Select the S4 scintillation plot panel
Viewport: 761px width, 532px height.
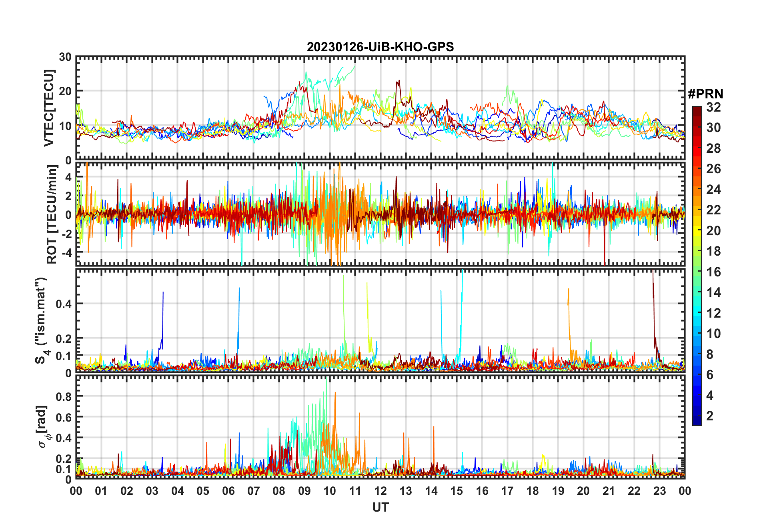pyautogui.click(x=380, y=321)
